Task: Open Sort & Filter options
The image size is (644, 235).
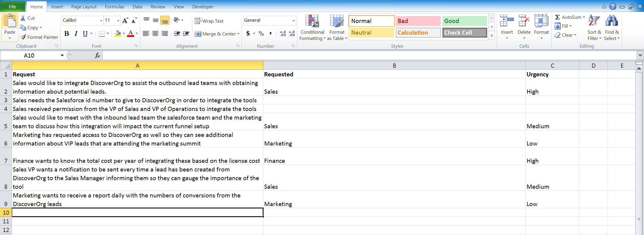Action: [594, 27]
